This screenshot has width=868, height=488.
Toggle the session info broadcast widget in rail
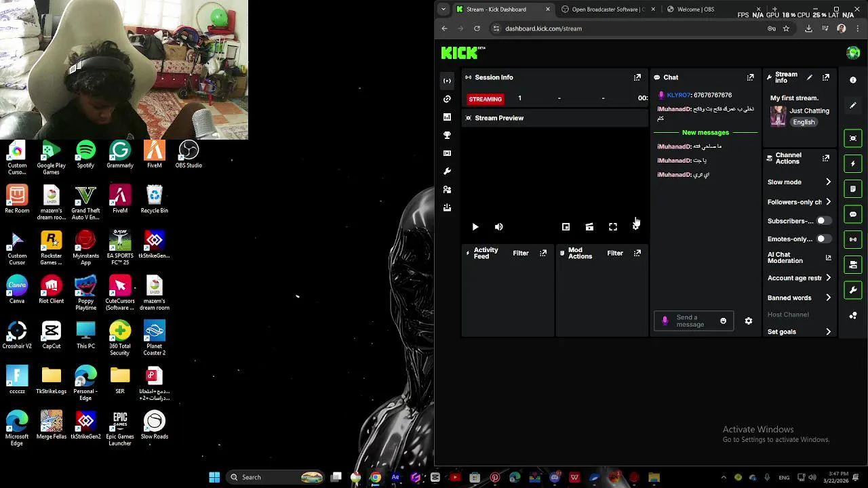pyautogui.click(x=853, y=239)
